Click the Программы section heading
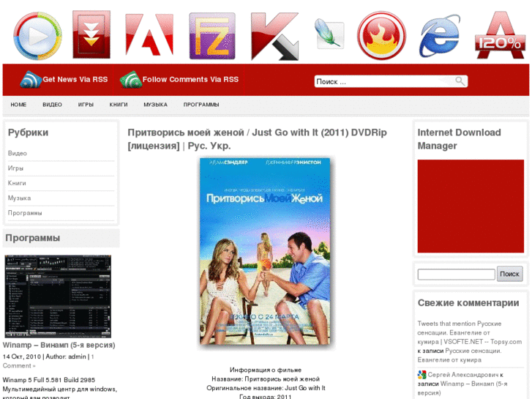The height and width of the screenshot is (399, 532). point(33,238)
